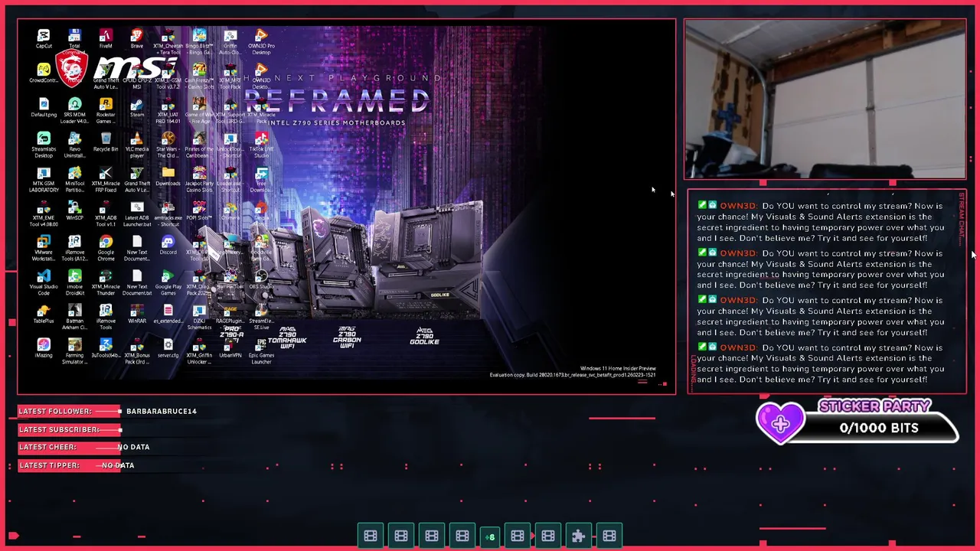Open CPUID CPU-Z MSI shortcut
This screenshot has height=551, width=980.
(x=136, y=77)
